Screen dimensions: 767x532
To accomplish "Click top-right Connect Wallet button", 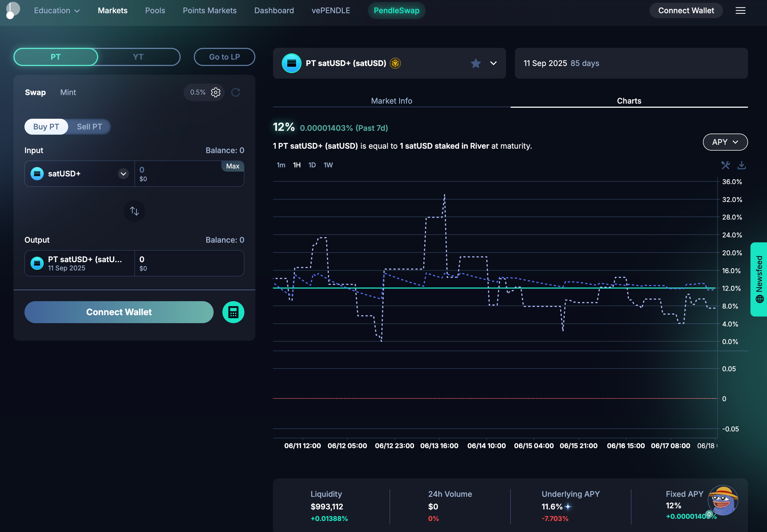I will 686,10.
